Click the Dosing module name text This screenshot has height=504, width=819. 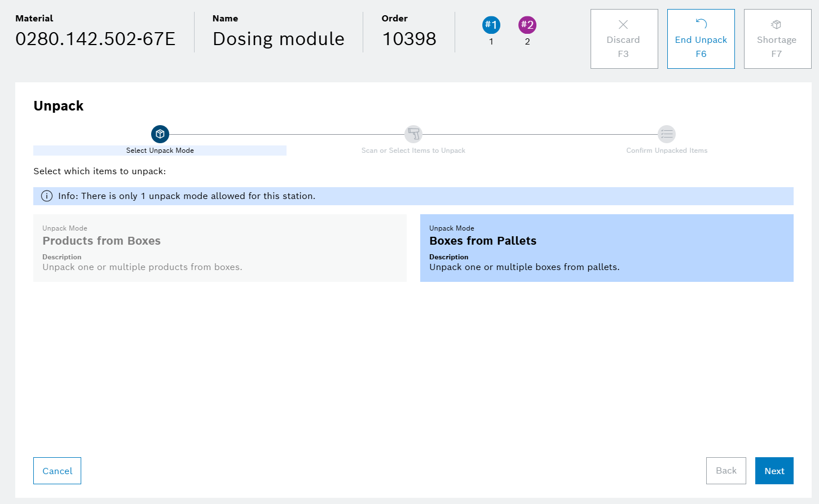pos(279,39)
